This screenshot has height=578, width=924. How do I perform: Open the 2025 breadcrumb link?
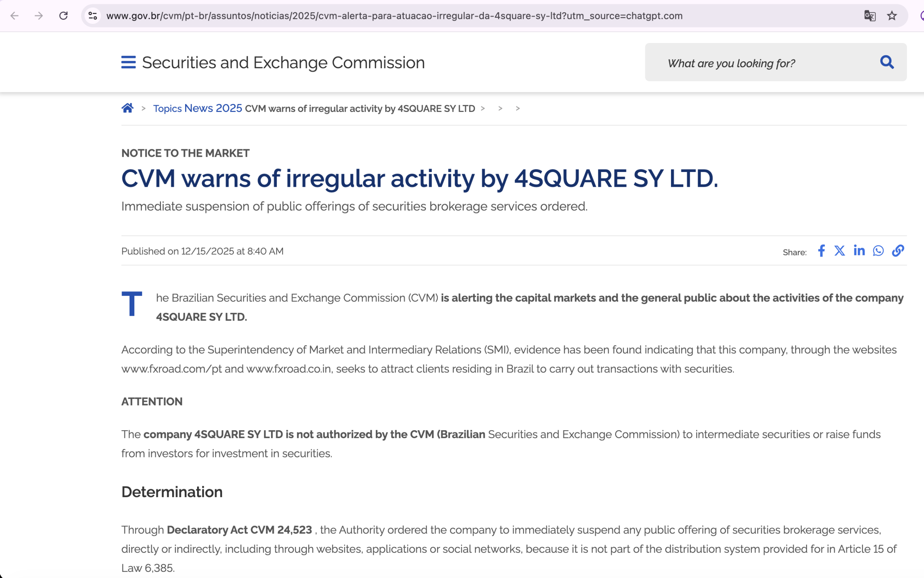[229, 108]
